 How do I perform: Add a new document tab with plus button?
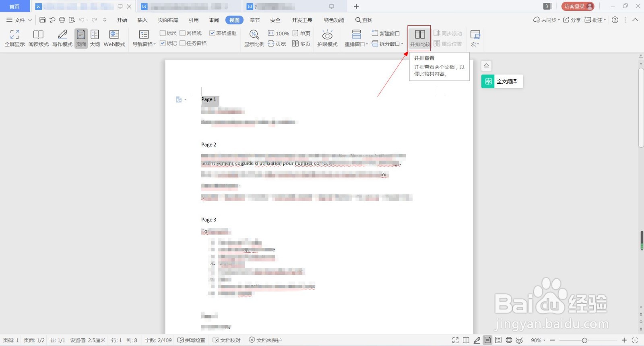(356, 6)
